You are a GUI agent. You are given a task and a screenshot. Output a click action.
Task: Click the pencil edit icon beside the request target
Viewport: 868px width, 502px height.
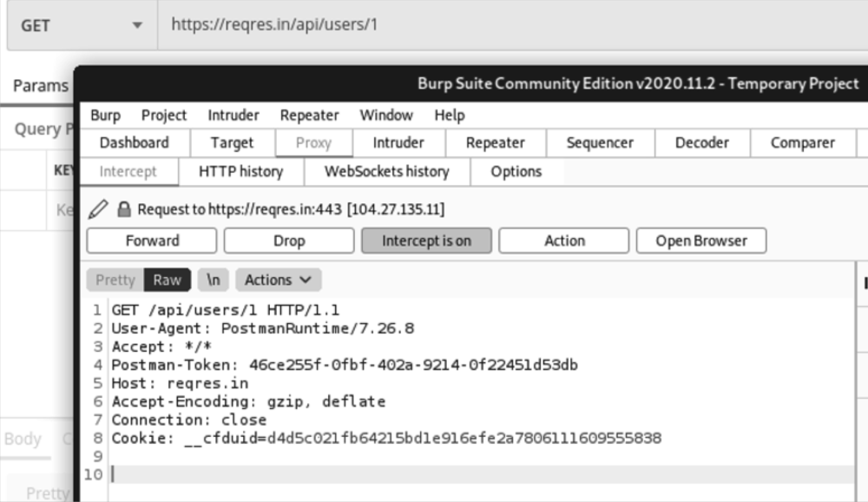pos(98,209)
